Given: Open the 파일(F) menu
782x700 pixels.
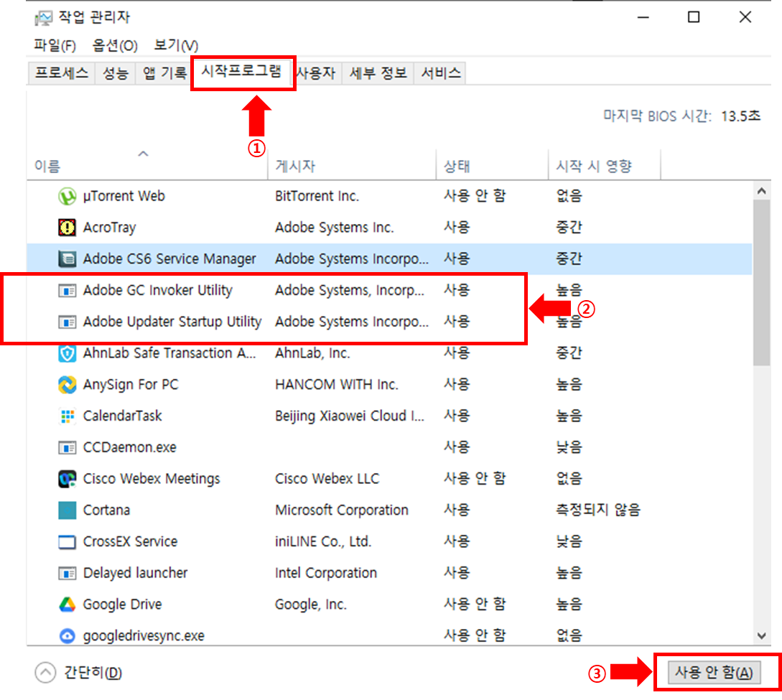Looking at the screenshot, I should point(55,45).
